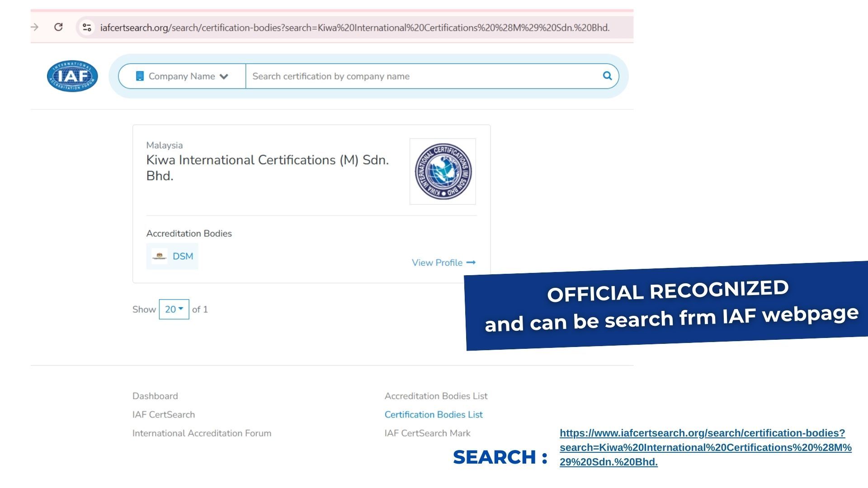
Task: Open site information icon in address bar
Action: 87,28
